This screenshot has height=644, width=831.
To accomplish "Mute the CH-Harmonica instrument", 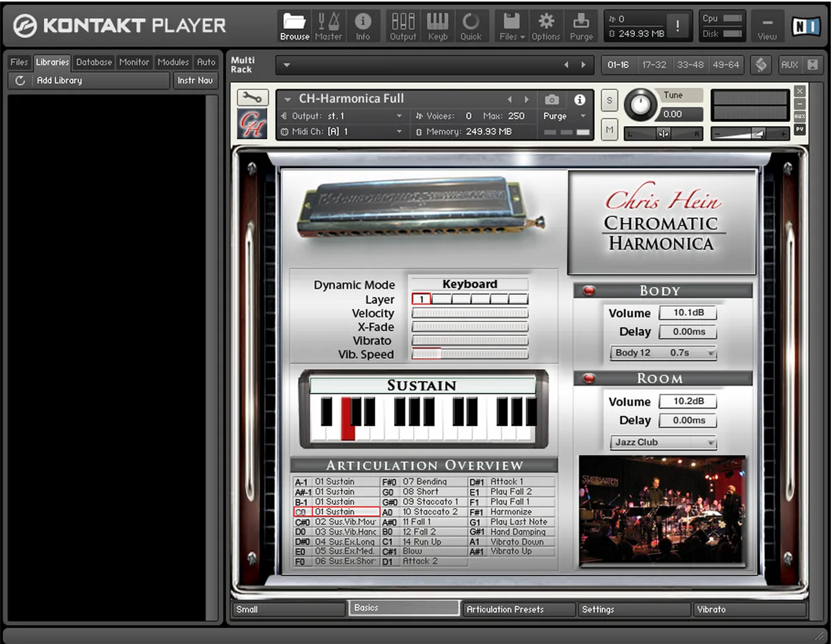I will 609,129.
